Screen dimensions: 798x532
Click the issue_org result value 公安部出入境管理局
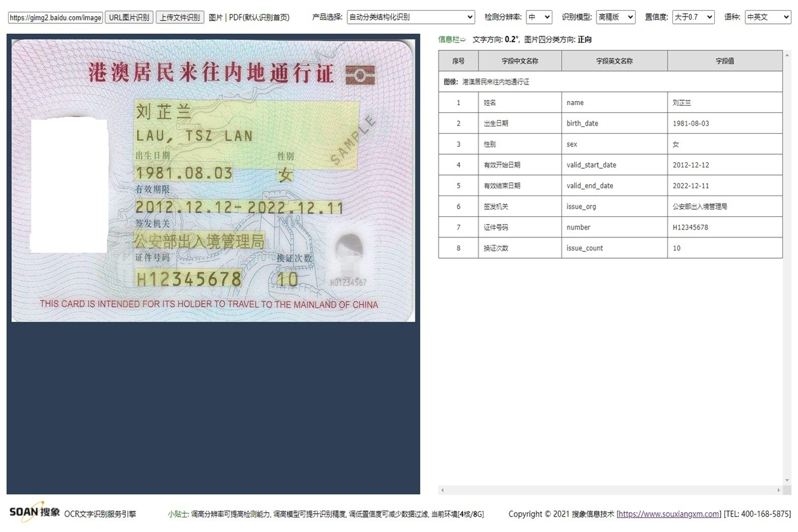coord(703,206)
